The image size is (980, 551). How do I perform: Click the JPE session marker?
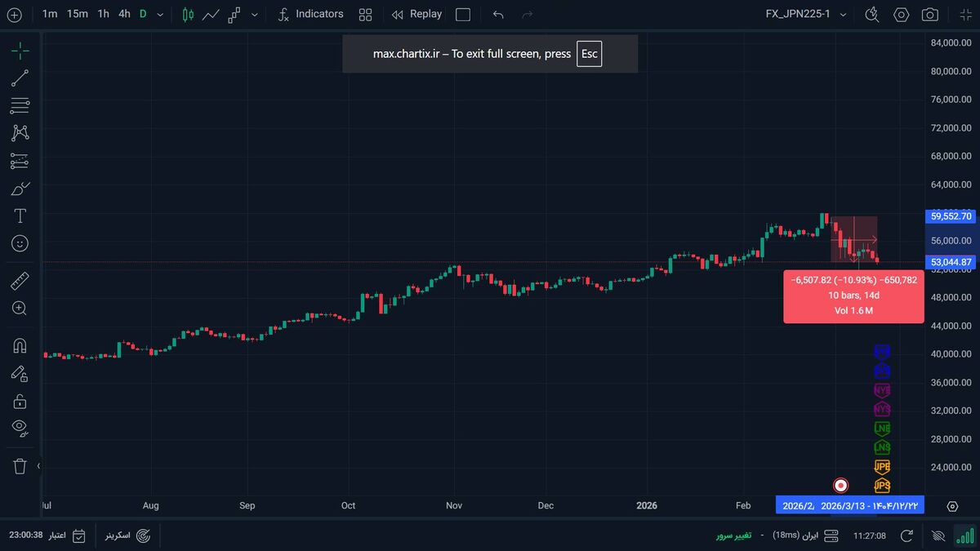pyautogui.click(x=882, y=467)
